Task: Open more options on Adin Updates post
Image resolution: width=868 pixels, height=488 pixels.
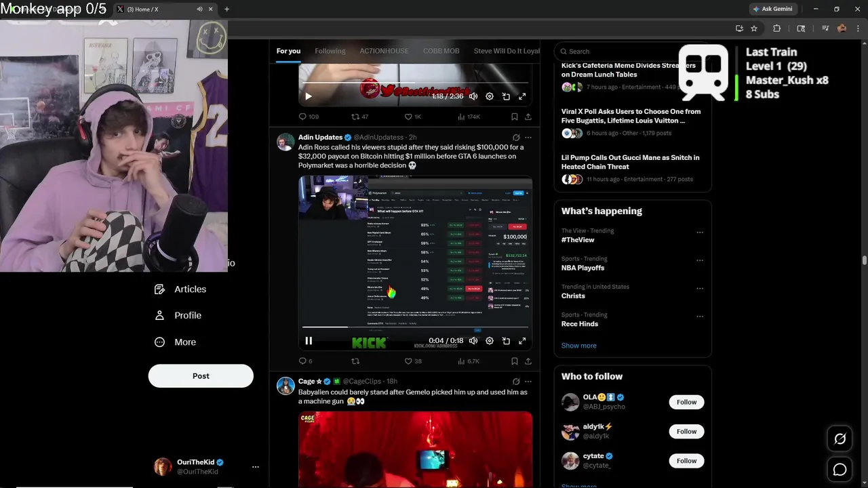Action: tap(528, 138)
